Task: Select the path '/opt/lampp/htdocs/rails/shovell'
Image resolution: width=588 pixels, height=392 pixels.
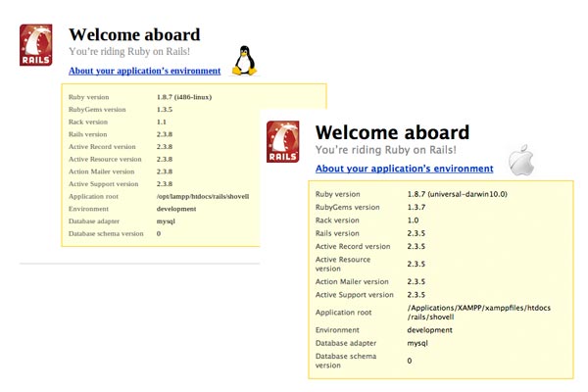Action: coord(203,197)
